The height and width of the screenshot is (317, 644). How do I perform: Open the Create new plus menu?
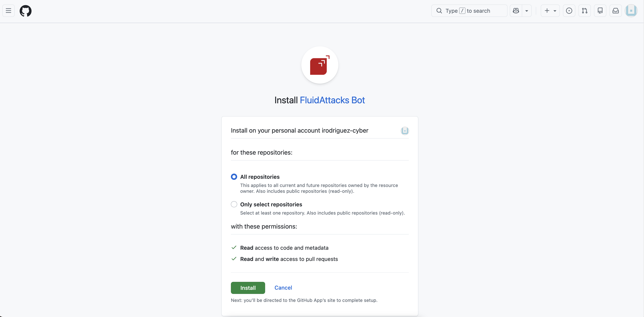tap(550, 11)
